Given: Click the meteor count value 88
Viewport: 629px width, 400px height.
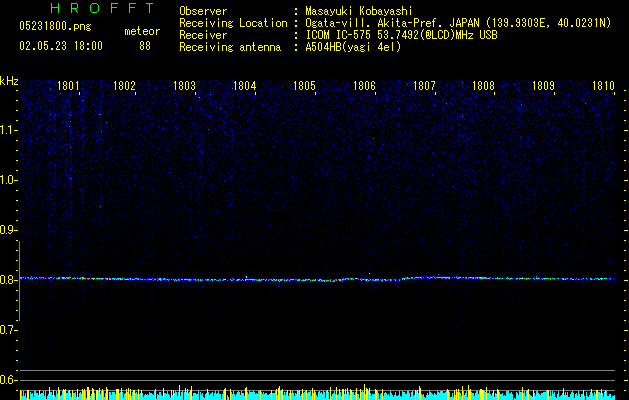Looking at the screenshot, I should pyautogui.click(x=145, y=46).
